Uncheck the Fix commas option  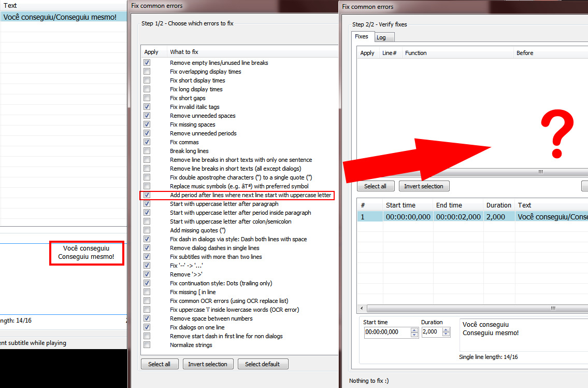pos(147,142)
